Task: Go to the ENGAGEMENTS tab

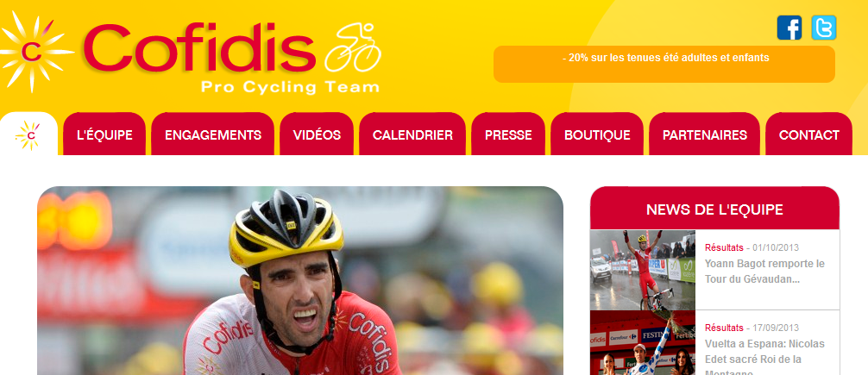Action: (x=213, y=134)
